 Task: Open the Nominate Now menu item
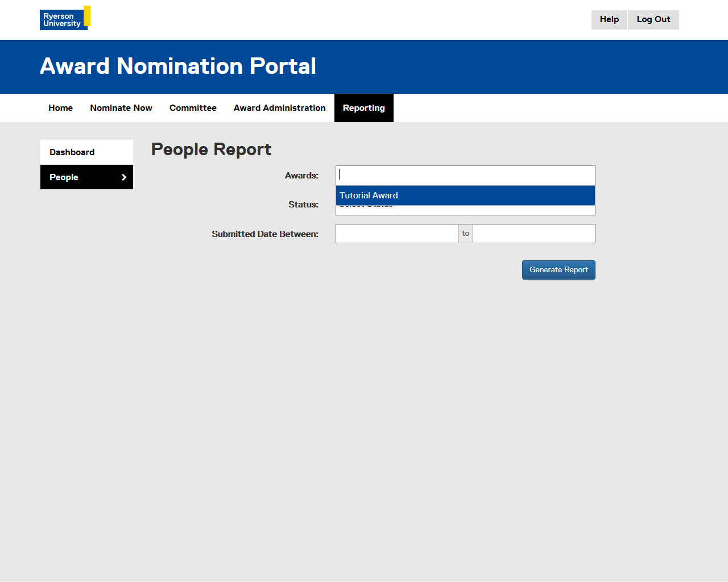pos(121,108)
